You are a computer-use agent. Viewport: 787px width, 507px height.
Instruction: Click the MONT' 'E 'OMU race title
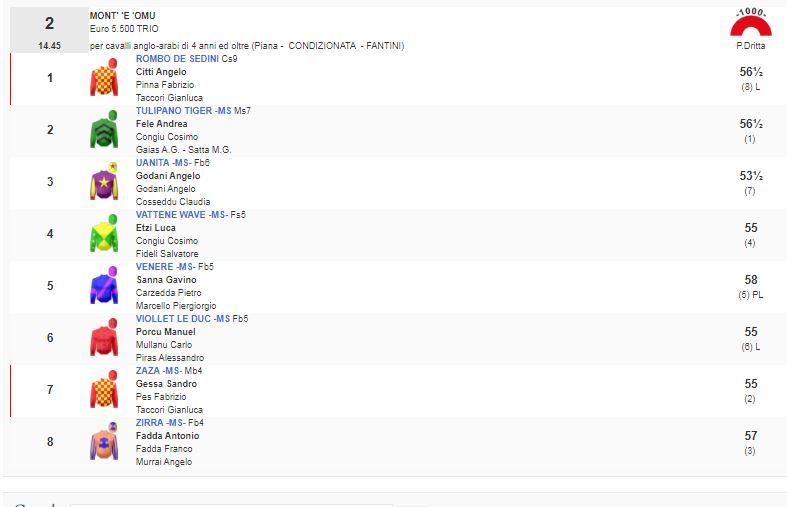(123, 15)
